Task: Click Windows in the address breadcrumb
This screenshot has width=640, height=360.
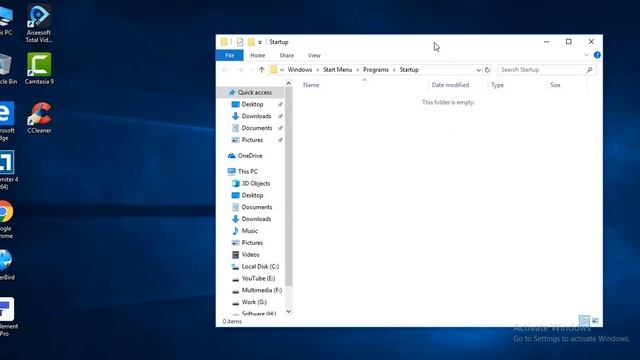Action: (300, 70)
